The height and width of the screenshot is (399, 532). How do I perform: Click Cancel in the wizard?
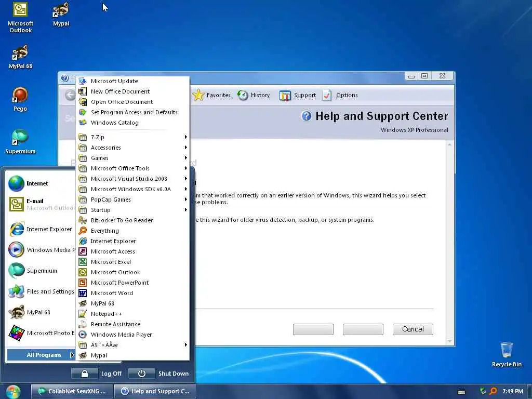[x=413, y=329]
